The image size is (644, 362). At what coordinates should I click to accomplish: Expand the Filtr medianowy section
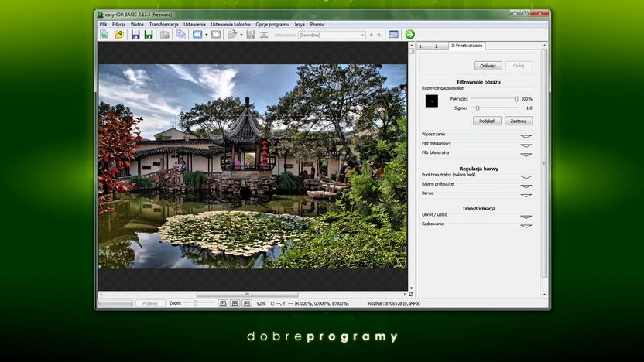tap(526, 145)
